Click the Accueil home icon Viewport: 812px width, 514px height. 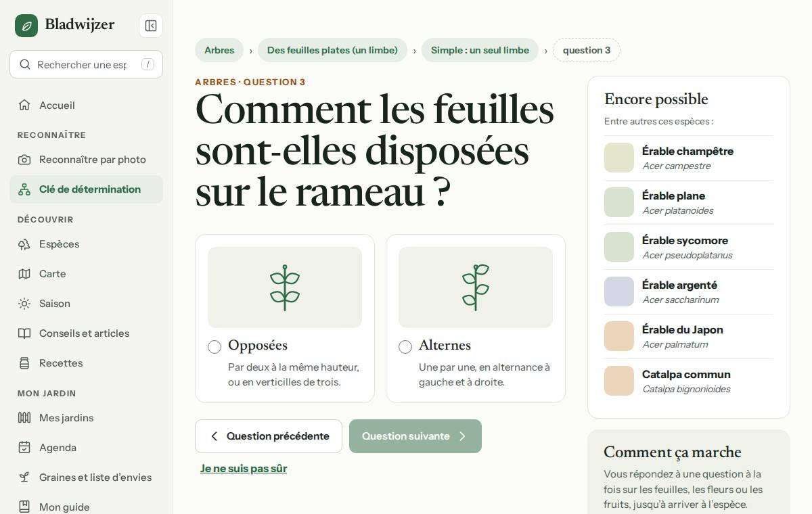pos(24,105)
